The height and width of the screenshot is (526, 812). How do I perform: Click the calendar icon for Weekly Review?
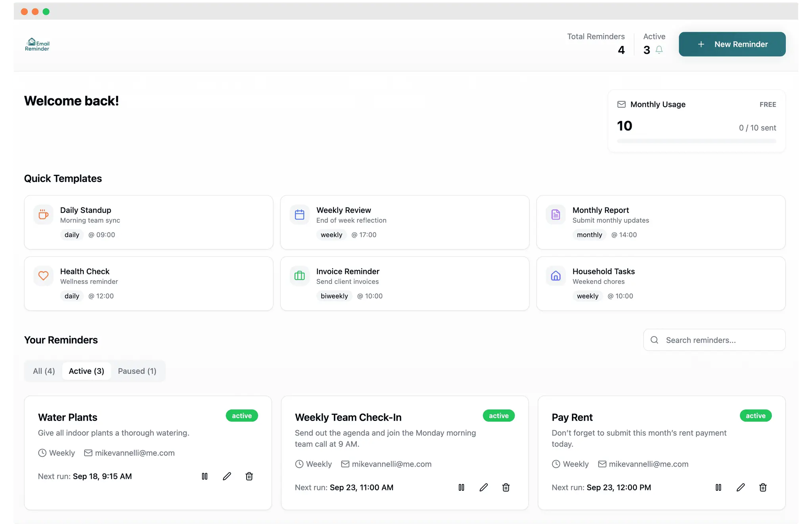click(300, 214)
